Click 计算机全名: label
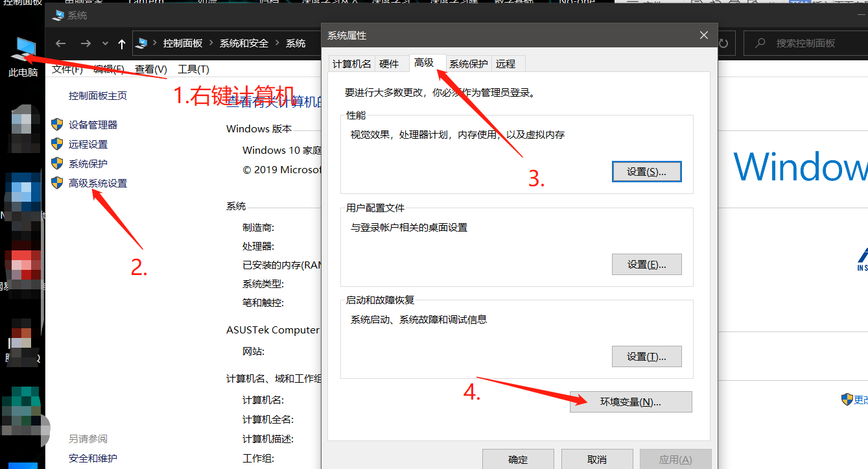 pos(268,420)
